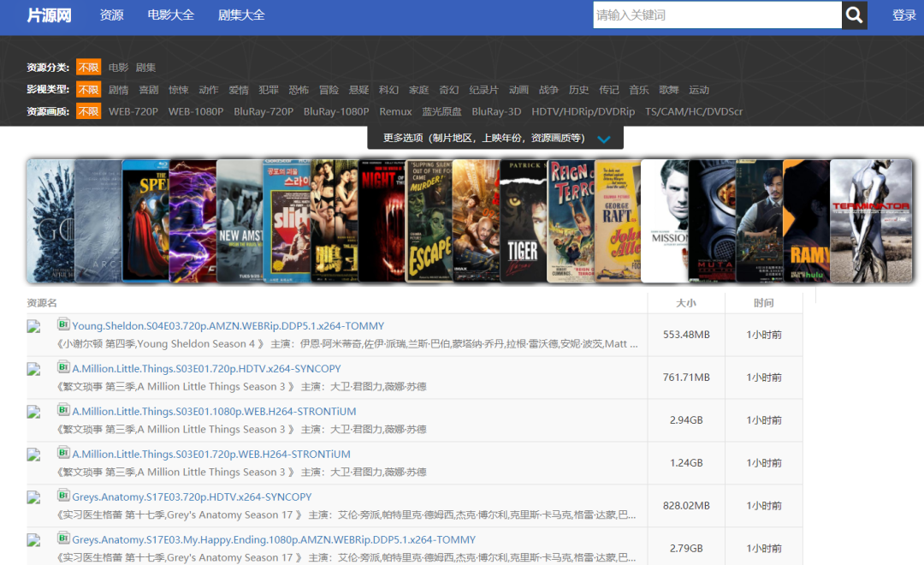Image resolution: width=924 pixels, height=565 pixels.
Task: Click broken image icon in 2.94GB row
Action: click(33, 413)
